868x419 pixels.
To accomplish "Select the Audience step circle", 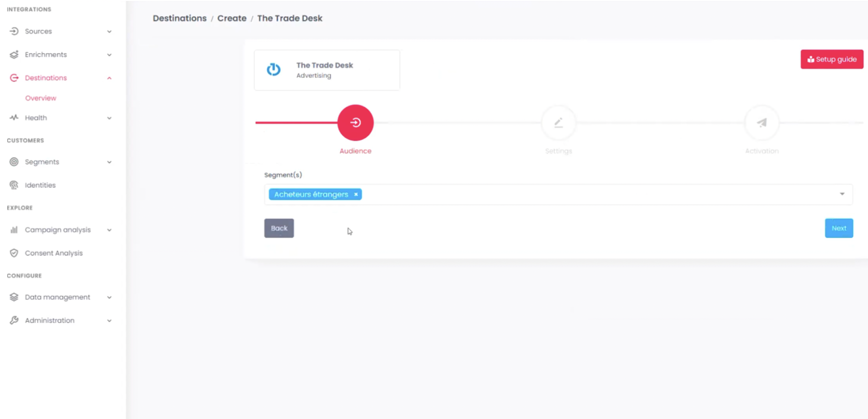I will point(355,122).
